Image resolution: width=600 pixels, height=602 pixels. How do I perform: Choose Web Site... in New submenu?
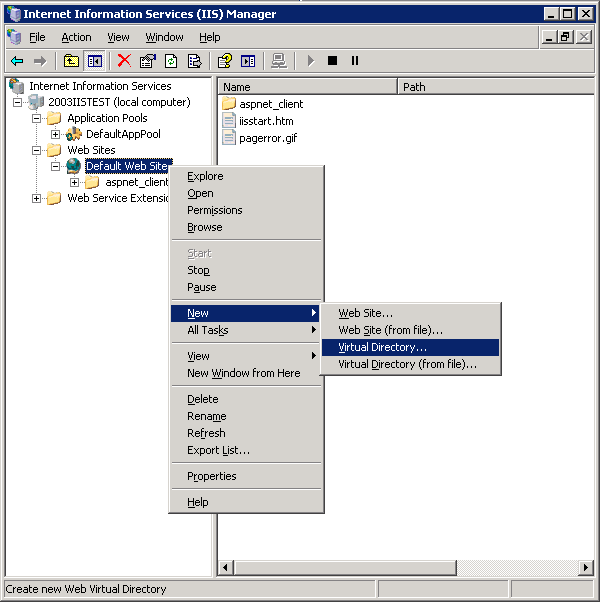(x=410, y=313)
